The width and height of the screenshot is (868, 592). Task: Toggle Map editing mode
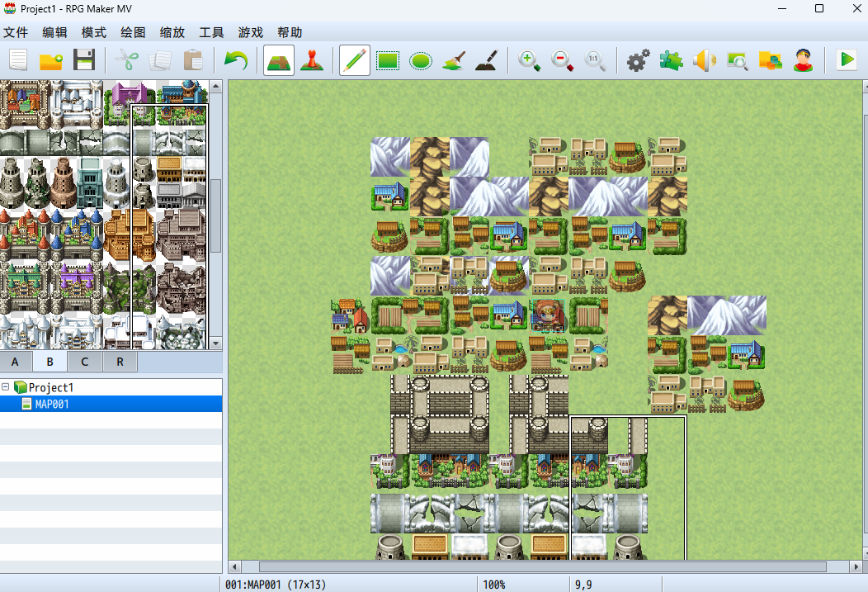tap(279, 61)
